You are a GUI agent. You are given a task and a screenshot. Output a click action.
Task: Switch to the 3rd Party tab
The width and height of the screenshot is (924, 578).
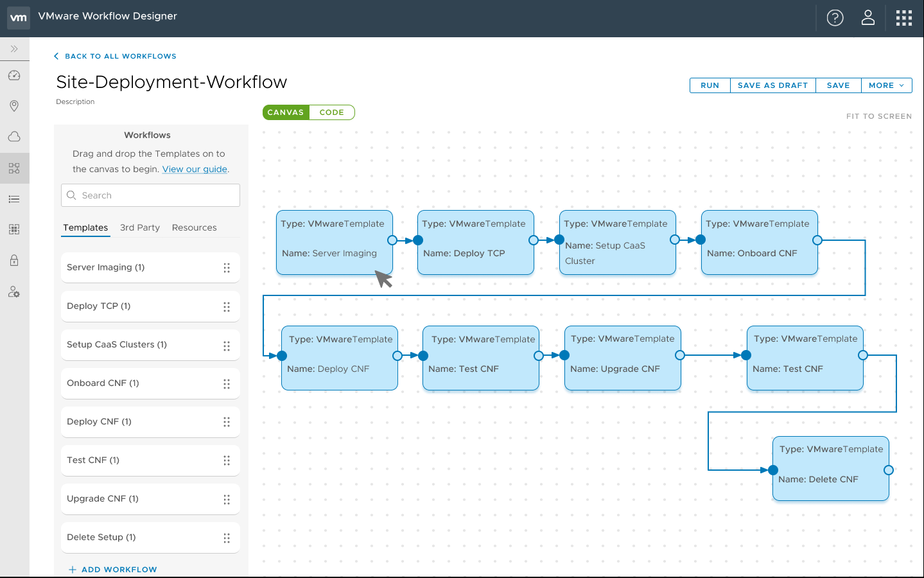(140, 227)
